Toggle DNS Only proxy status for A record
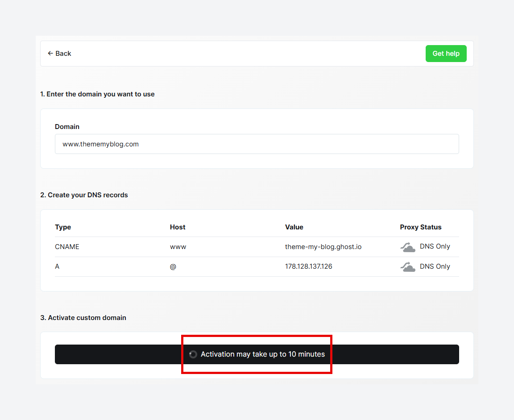 tap(435, 266)
